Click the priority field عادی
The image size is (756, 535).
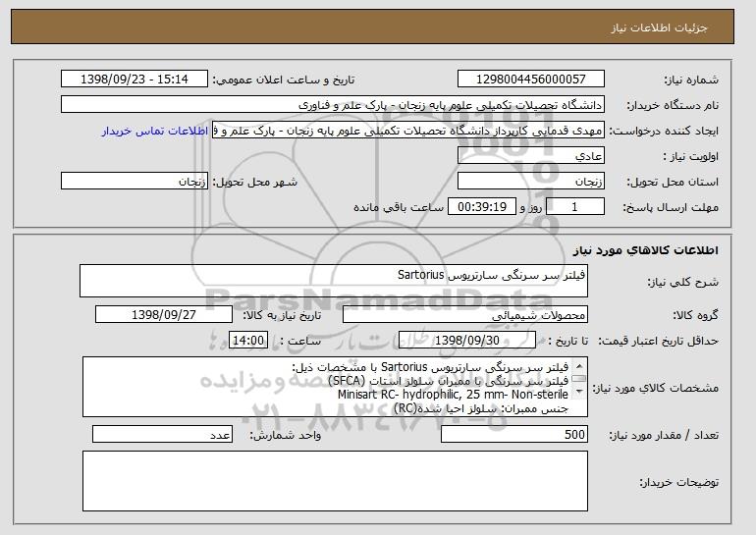pyautogui.click(x=531, y=156)
